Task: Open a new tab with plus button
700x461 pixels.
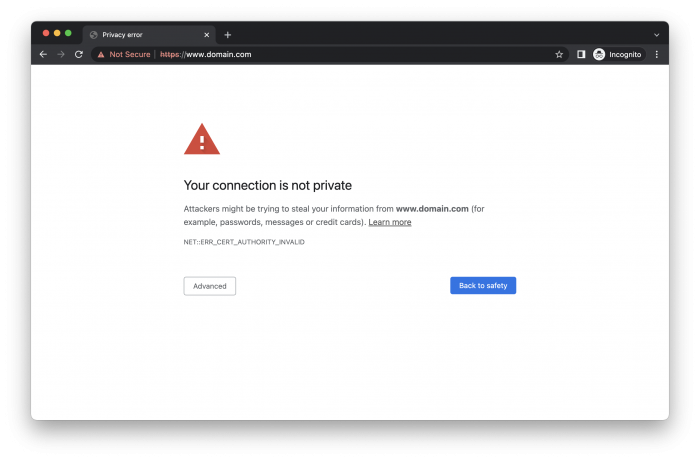Action: (227, 34)
